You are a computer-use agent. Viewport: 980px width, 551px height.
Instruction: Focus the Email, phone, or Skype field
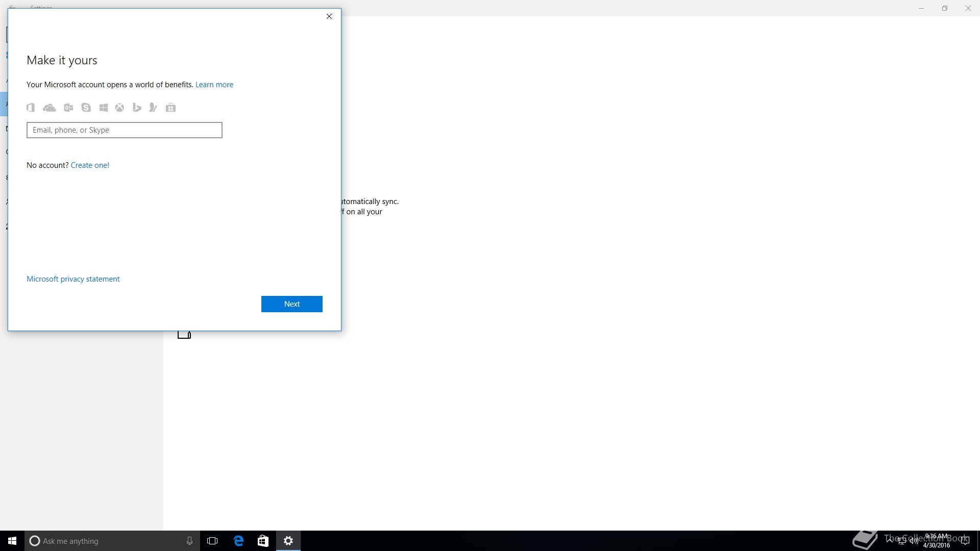coord(125,130)
